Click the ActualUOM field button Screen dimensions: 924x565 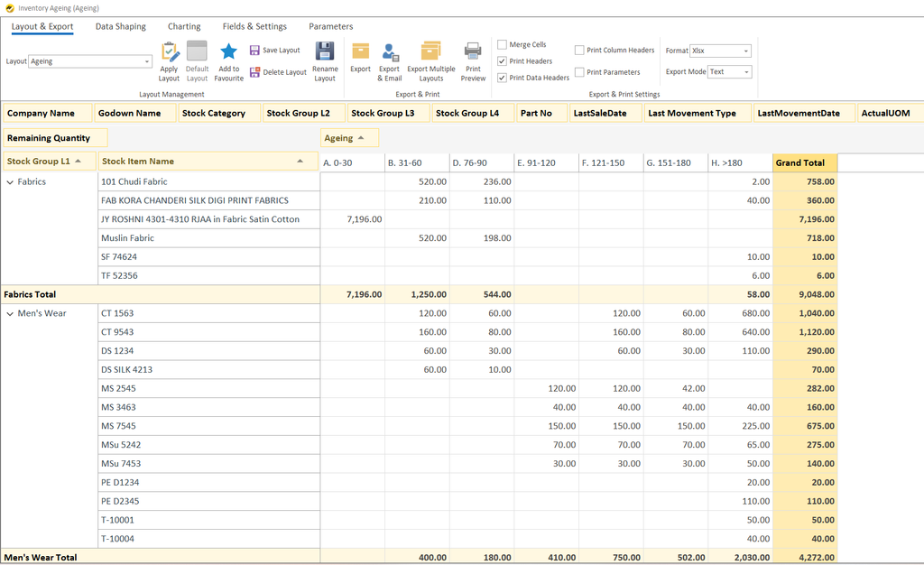(x=891, y=113)
